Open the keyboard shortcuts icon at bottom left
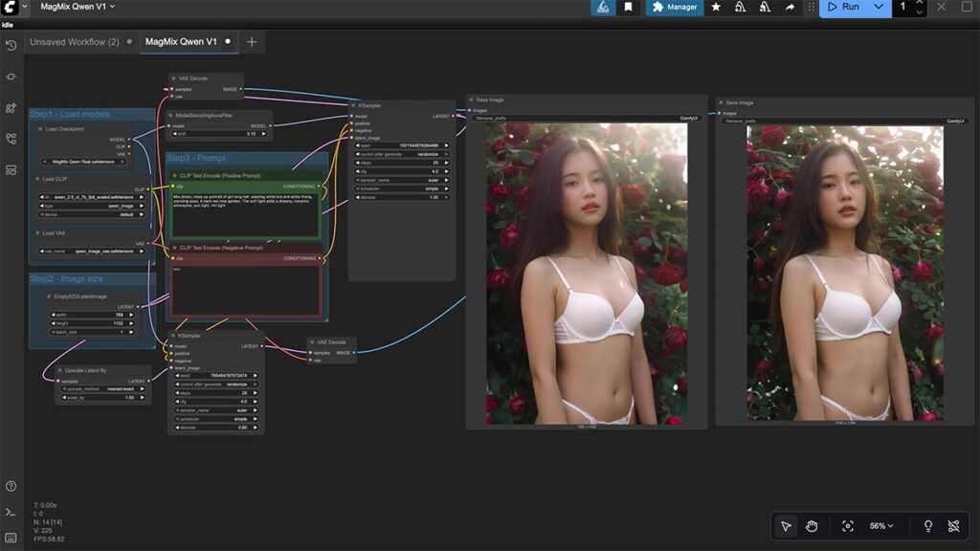This screenshot has height=551, width=980. pos(11,538)
